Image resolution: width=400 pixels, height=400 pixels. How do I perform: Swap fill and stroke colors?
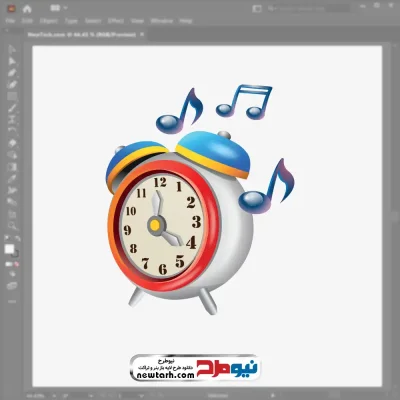point(17,238)
